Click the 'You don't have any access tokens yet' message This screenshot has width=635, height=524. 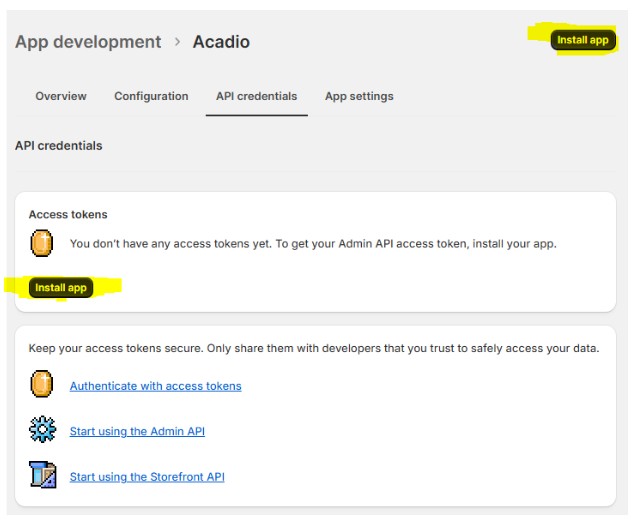pyautogui.click(x=313, y=244)
